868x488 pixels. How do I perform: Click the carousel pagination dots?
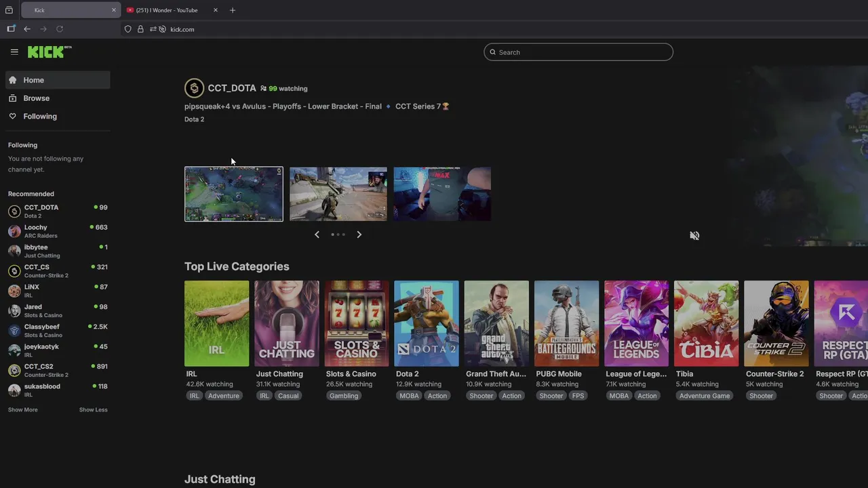pos(338,235)
